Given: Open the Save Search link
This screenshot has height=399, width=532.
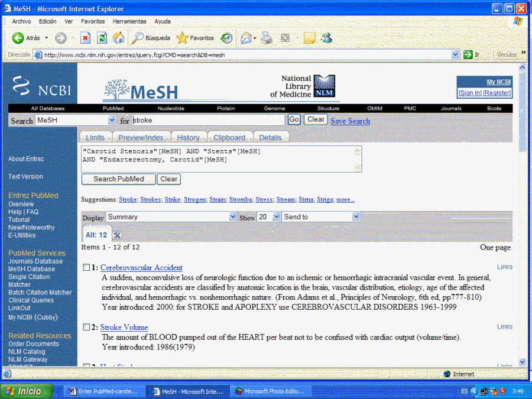Looking at the screenshot, I should [350, 121].
